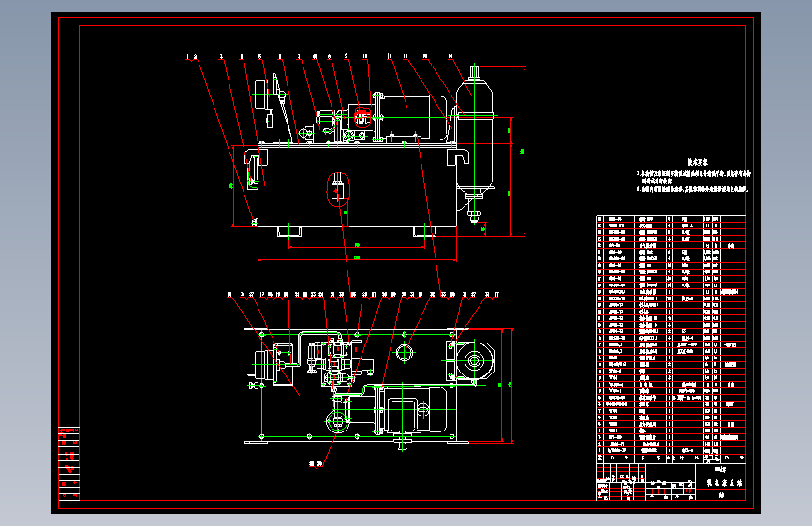812x526 pixels.
Task: Select the round gauge assembly at top left of the tank
Action: [263, 95]
